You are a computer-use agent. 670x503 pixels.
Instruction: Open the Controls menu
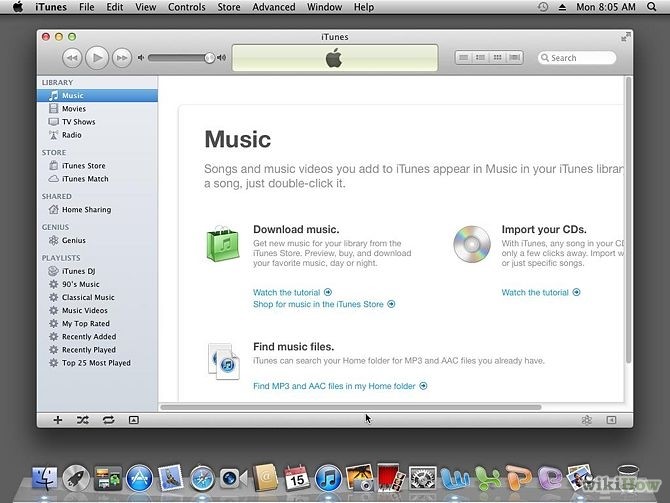coord(187,7)
